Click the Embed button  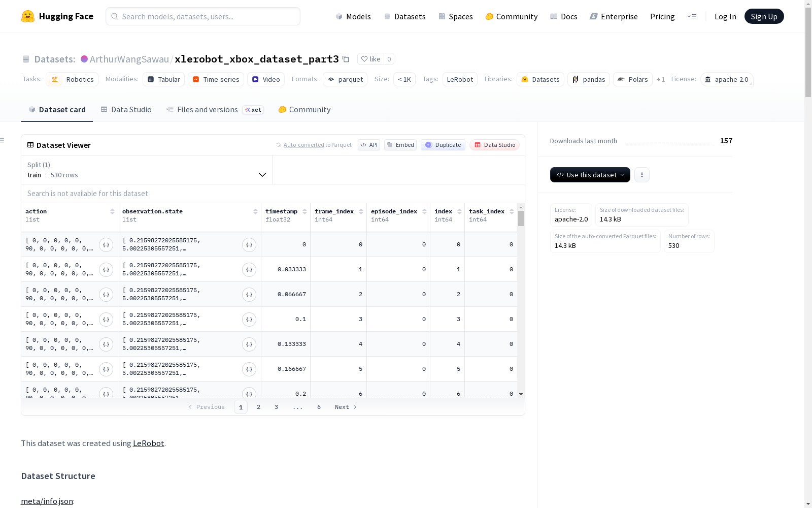point(400,145)
